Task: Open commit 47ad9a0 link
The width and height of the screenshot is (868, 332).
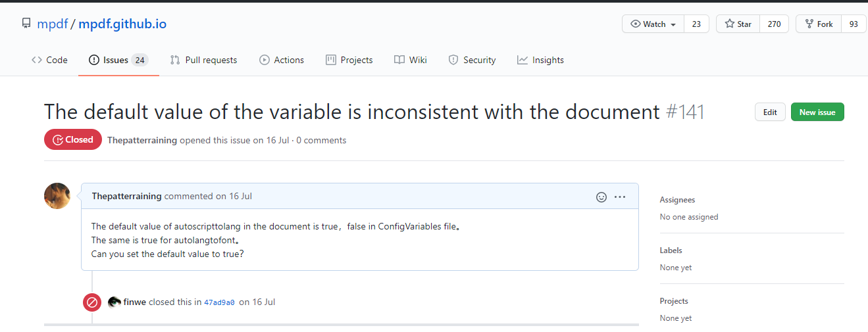Action: coord(219,302)
